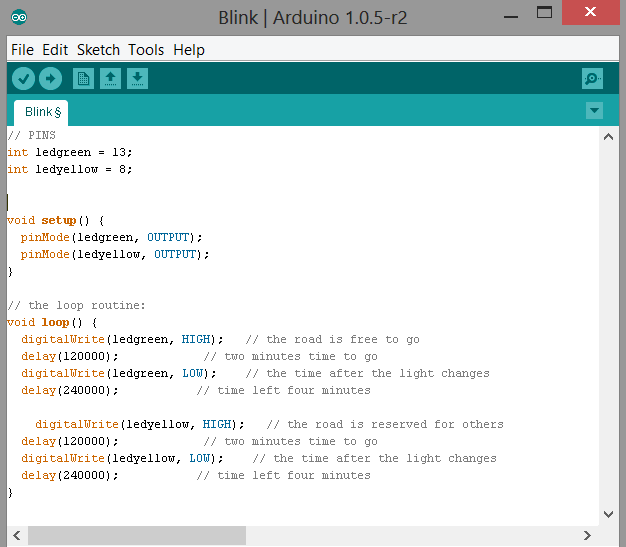Click 'digitalWrite(ledyellow, HIGH);' statement
Screen dimensions: 626x547
coord(140,424)
